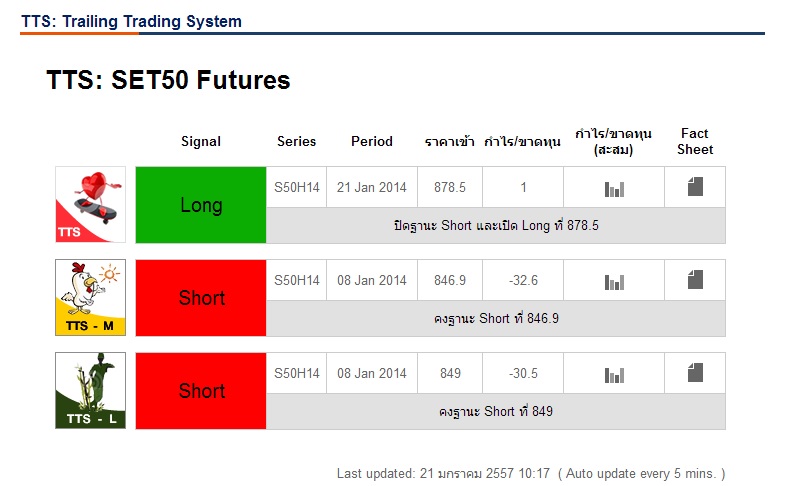Open cumulative profit chart icon for TTS-M row
This screenshot has width=785, height=486.
coord(614,281)
